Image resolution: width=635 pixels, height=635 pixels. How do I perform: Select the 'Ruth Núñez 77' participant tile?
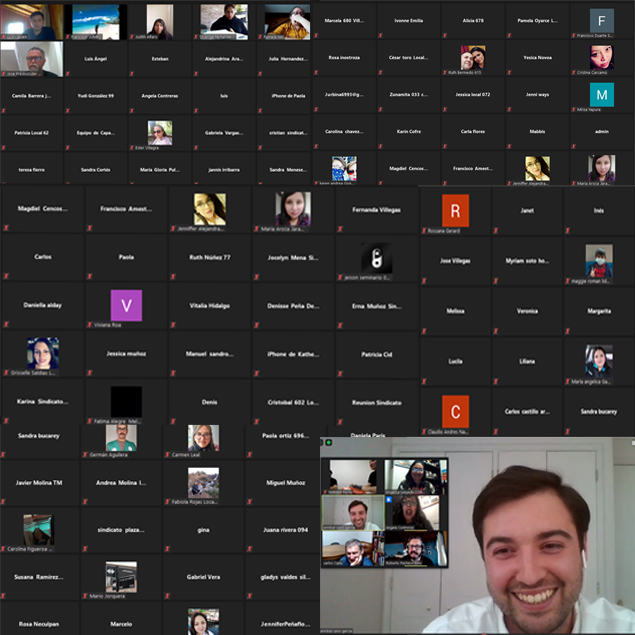click(x=210, y=258)
